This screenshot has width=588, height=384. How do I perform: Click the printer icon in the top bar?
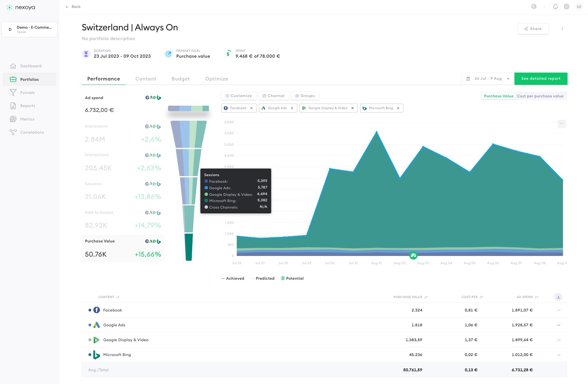point(534,7)
